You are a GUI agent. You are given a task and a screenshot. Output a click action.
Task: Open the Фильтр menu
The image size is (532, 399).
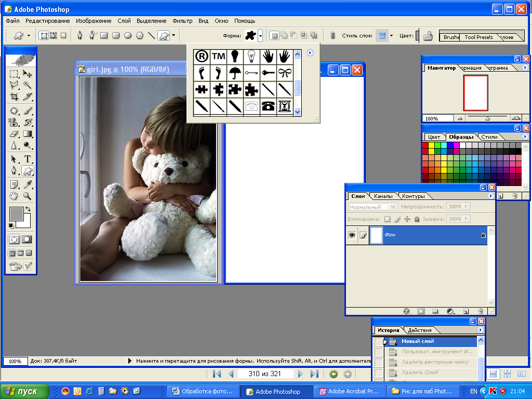click(x=182, y=21)
